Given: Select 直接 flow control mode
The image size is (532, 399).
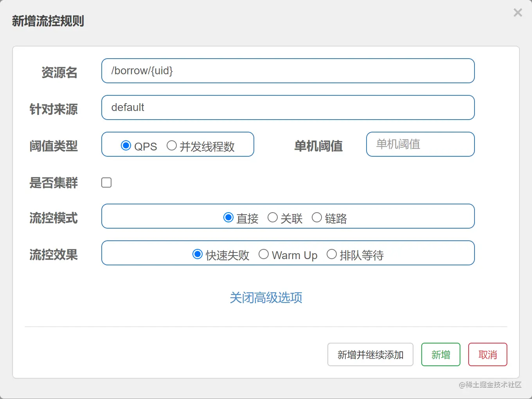Looking at the screenshot, I should coord(228,217).
